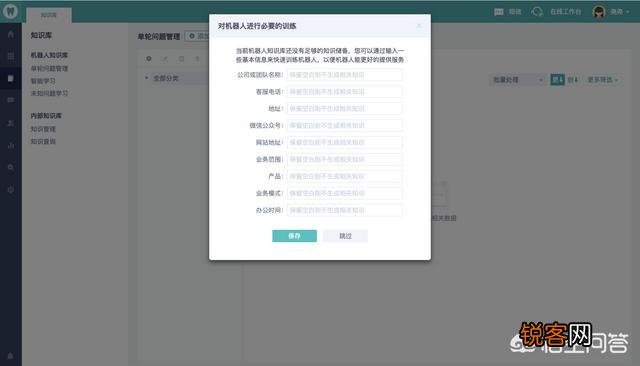Activate the highlighted sort button beside 批量处理

click(557, 80)
